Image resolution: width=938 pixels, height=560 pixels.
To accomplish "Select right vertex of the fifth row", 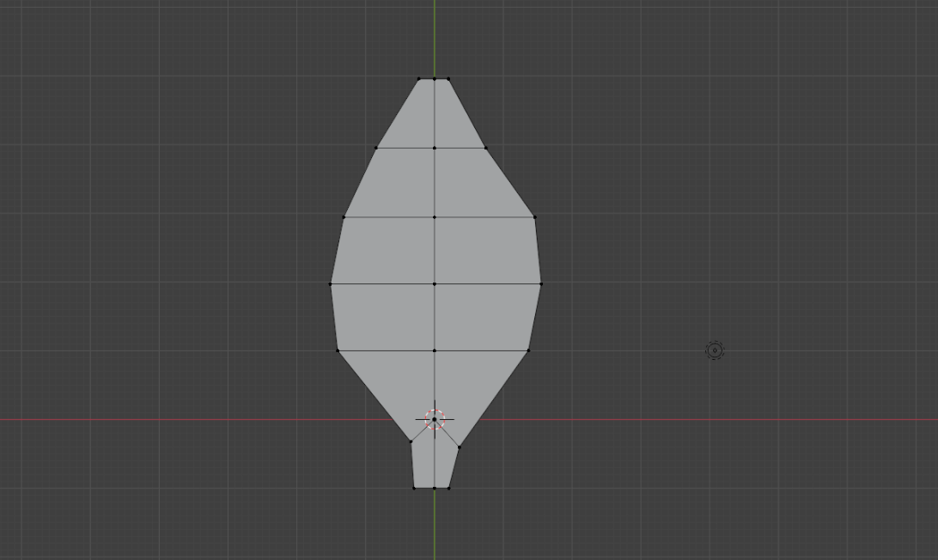I will click(x=529, y=350).
